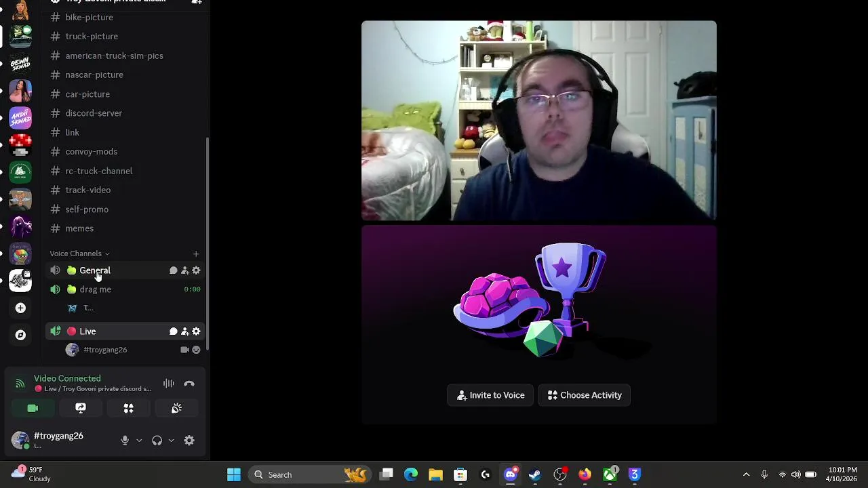Add a Server plus button
The image size is (868, 488).
pyautogui.click(x=20, y=308)
